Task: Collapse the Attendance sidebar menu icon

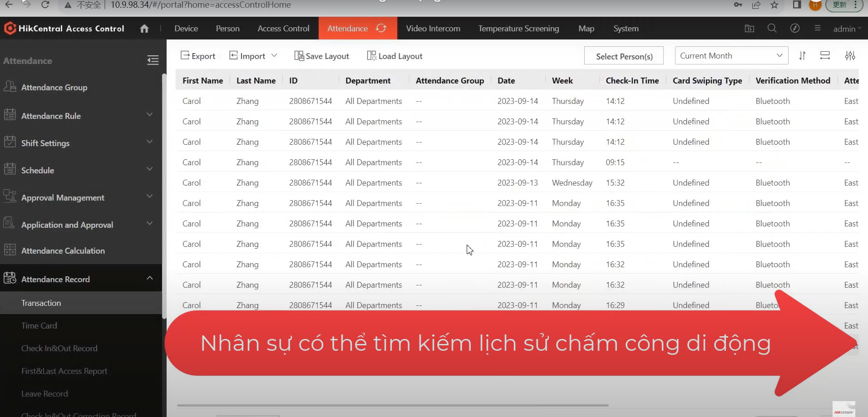Action: 153,60
